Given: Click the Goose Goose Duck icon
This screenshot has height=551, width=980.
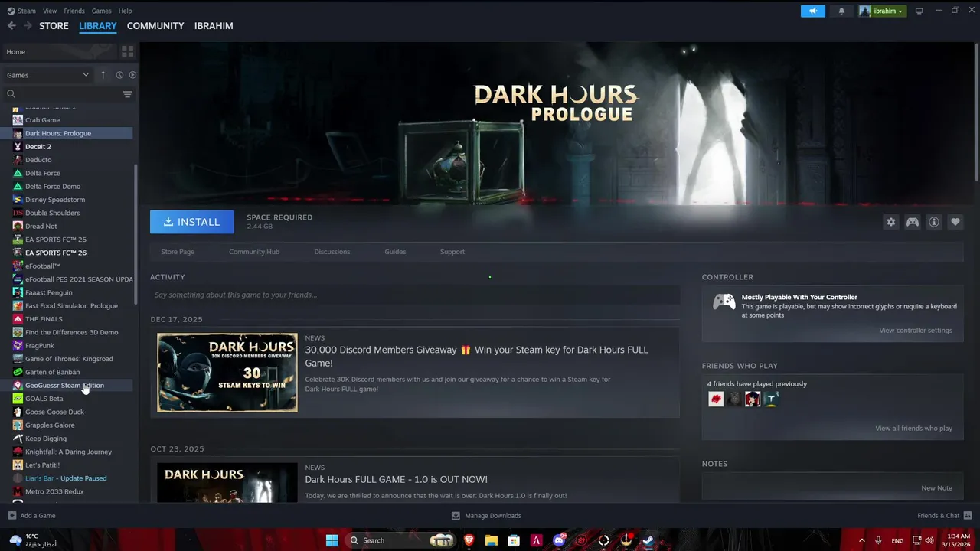Looking at the screenshot, I should 18,412.
